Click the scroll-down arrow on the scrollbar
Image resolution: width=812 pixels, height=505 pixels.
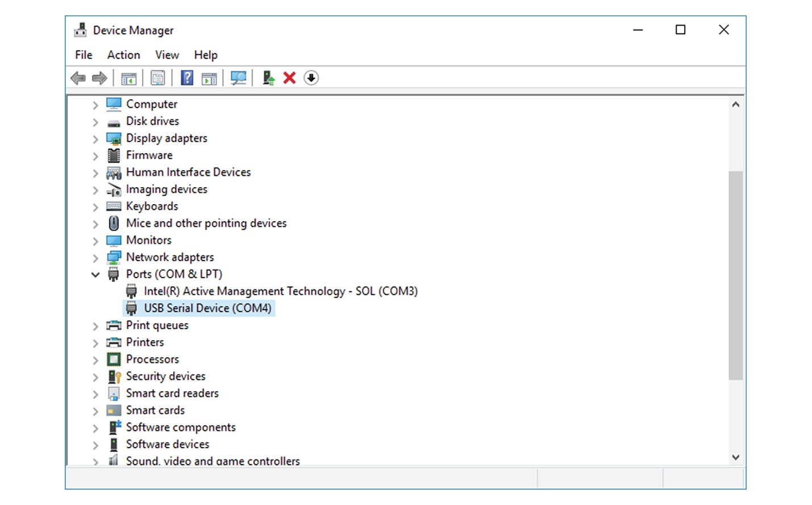[x=735, y=457]
